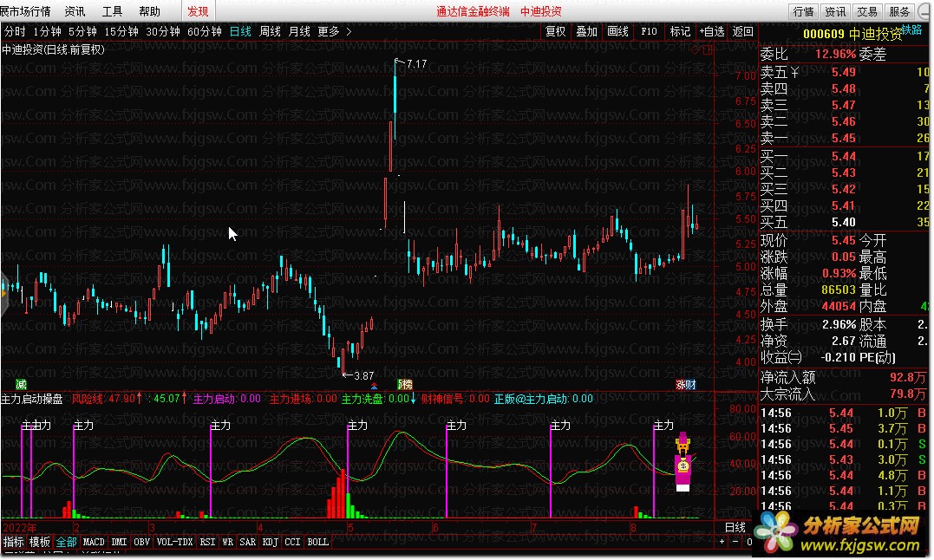Image resolution: width=934 pixels, height=560 pixels.
Task: Click the 返回 back button
Action: pos(743,31)
